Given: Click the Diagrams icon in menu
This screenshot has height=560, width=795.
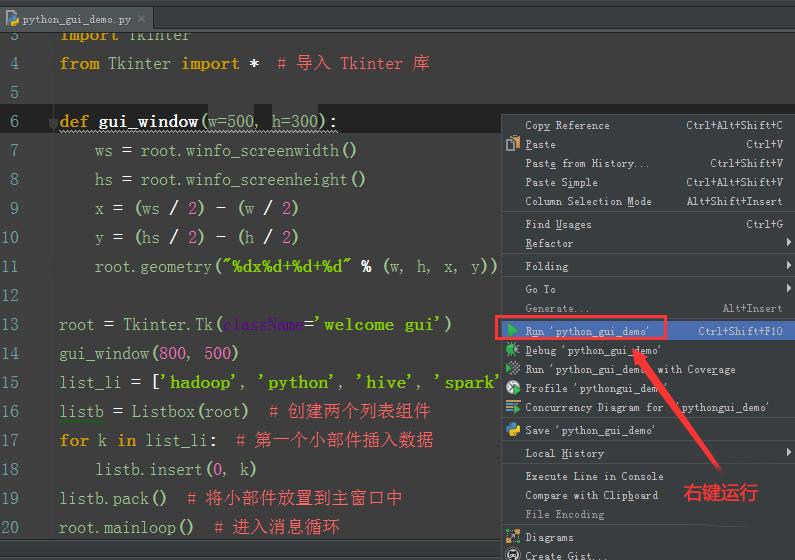Looking at the screenshot, I should tap(513, 537).
